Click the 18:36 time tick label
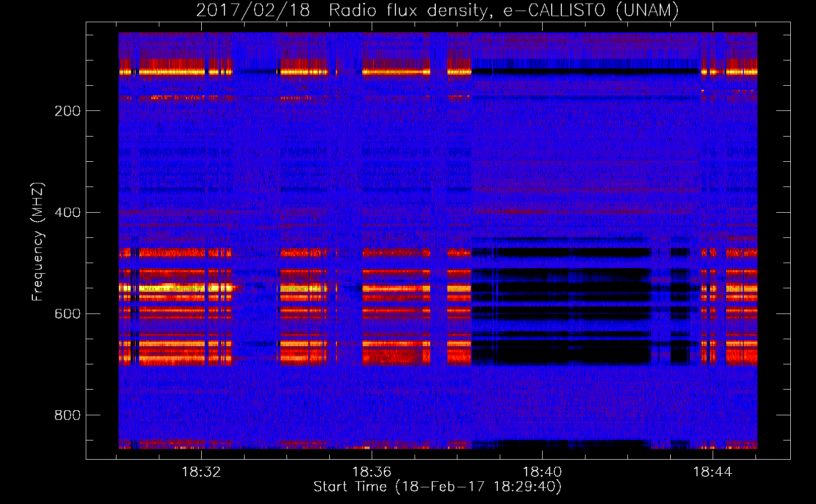Image resolution: width=816 pixels, height=504 pixels. 372,472
